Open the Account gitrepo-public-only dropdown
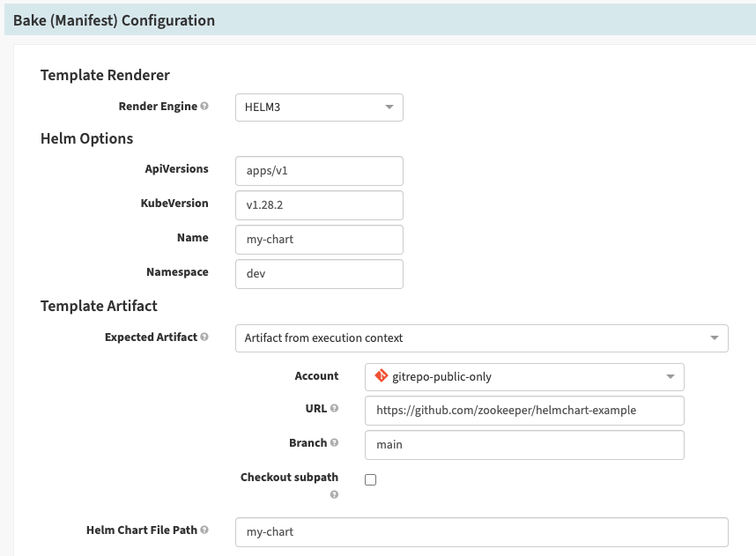 click(523, 377)
